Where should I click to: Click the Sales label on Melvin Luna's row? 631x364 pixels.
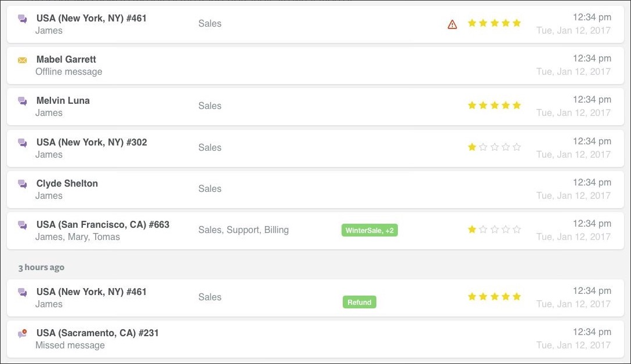[x=210, y=105]
